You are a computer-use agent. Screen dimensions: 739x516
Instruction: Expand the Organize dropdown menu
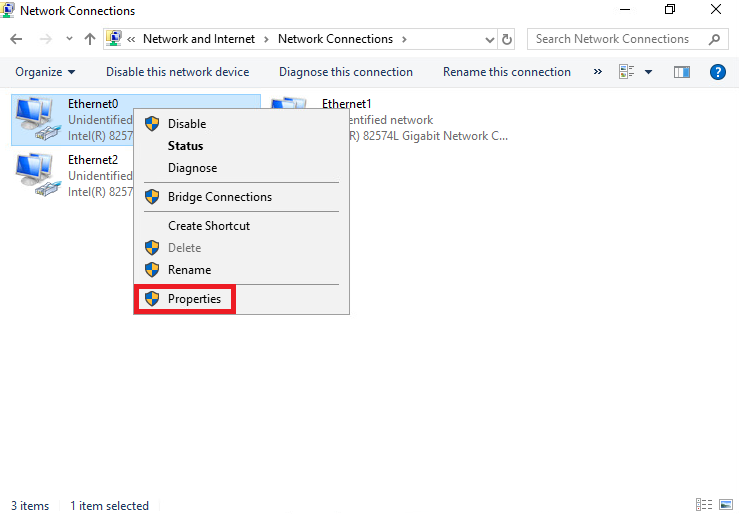click(x=45, y=72)
